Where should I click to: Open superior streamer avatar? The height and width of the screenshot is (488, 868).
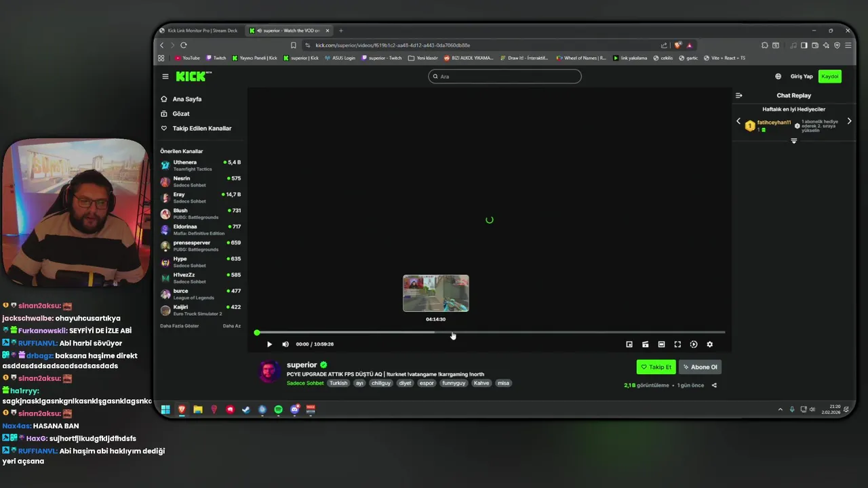point(269,371)
